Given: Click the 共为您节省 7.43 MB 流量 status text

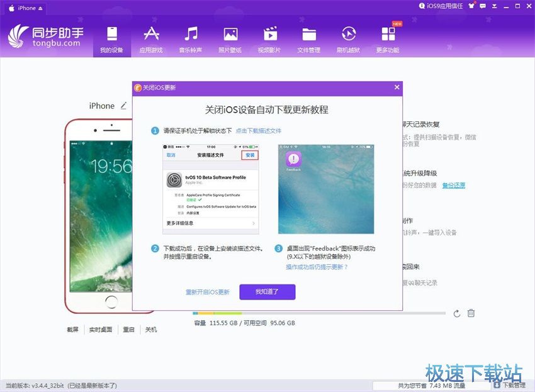Looking at the screenshot, I should point(431,386).
